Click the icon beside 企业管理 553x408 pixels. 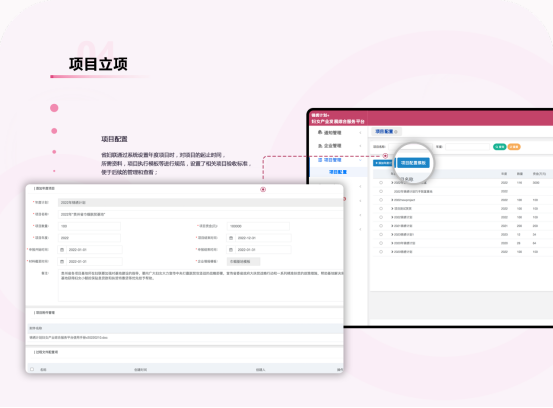[x=320, y=146]
